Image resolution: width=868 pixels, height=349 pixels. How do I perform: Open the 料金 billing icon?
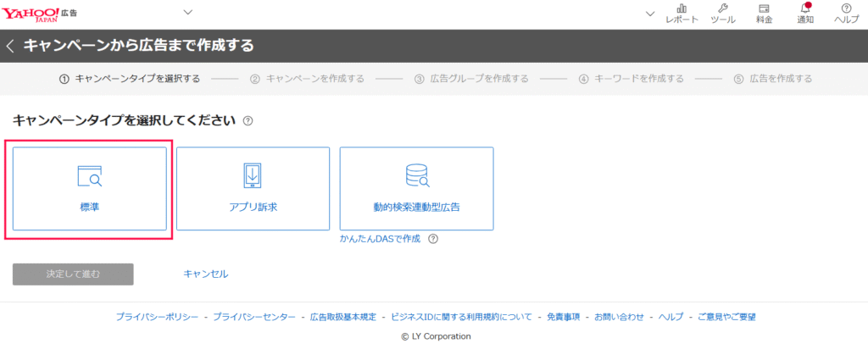click(x=764, y=14)
